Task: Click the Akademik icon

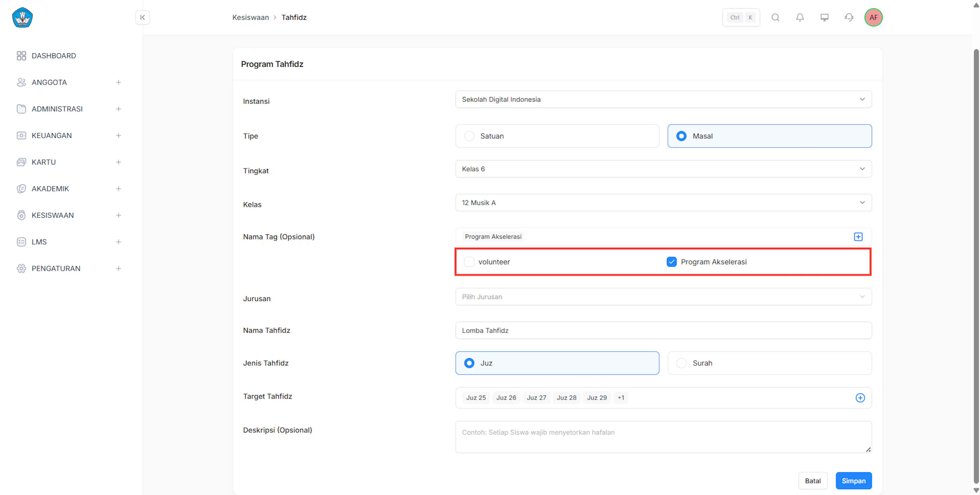Action: 21,189
